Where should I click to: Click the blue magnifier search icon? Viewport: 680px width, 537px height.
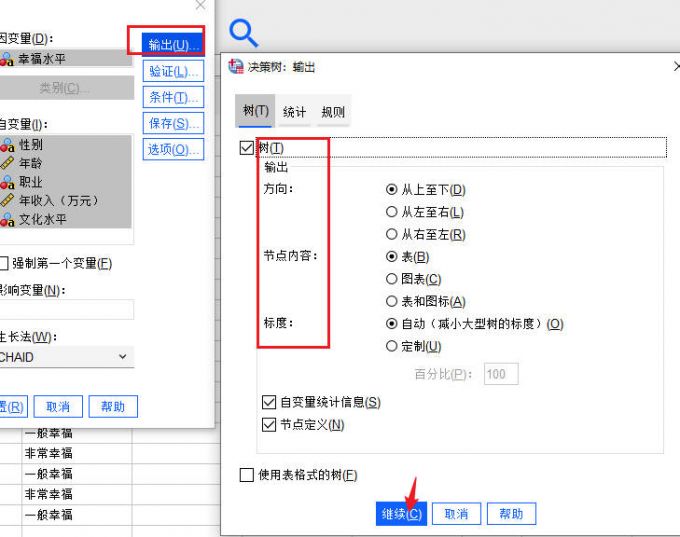[243, 33]
